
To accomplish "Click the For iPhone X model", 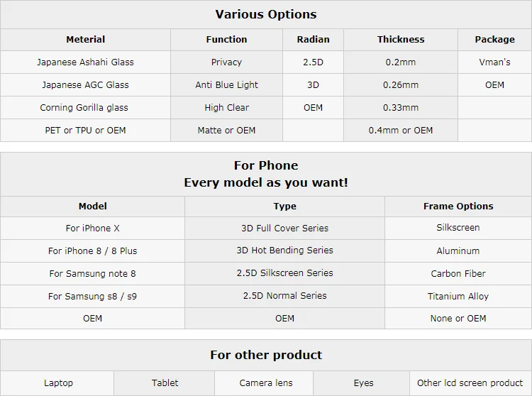I will click(x=92, y=229).
